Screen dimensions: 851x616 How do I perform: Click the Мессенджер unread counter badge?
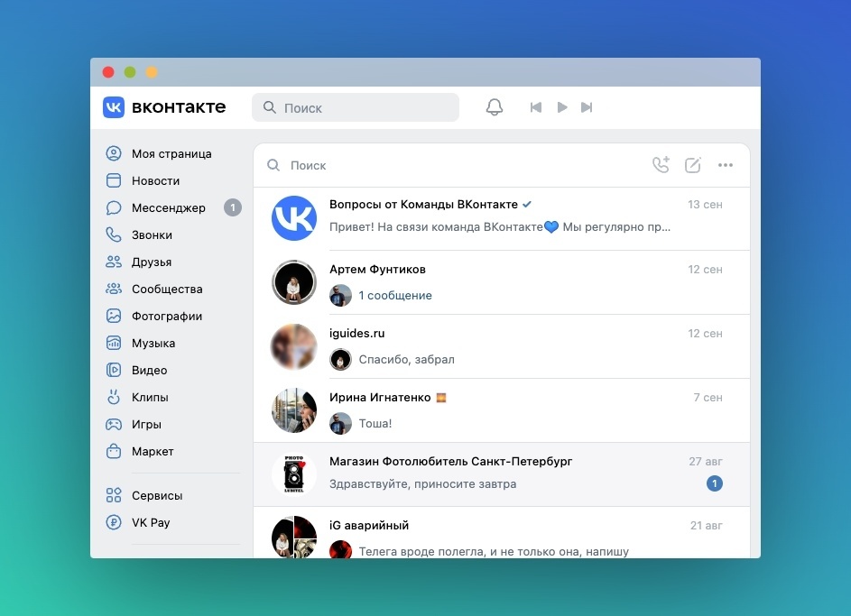pos(233,207)
